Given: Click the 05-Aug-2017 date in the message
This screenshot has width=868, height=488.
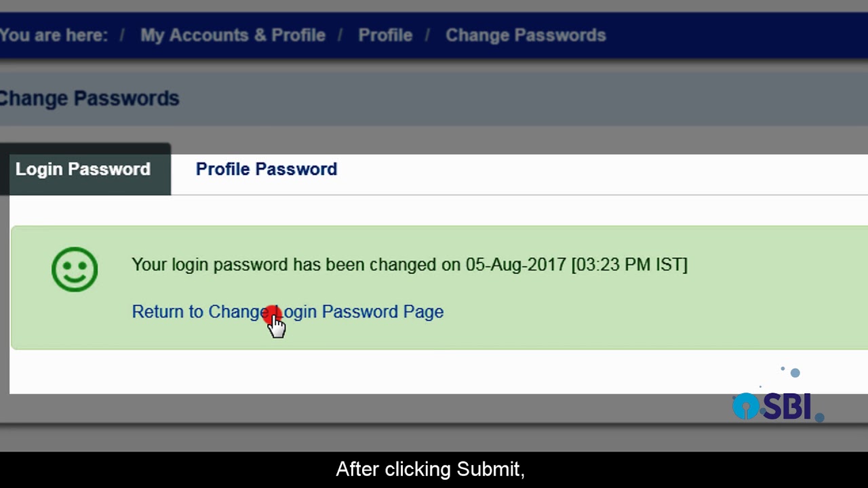Looking at the screenshot, I should coord(515,264).
